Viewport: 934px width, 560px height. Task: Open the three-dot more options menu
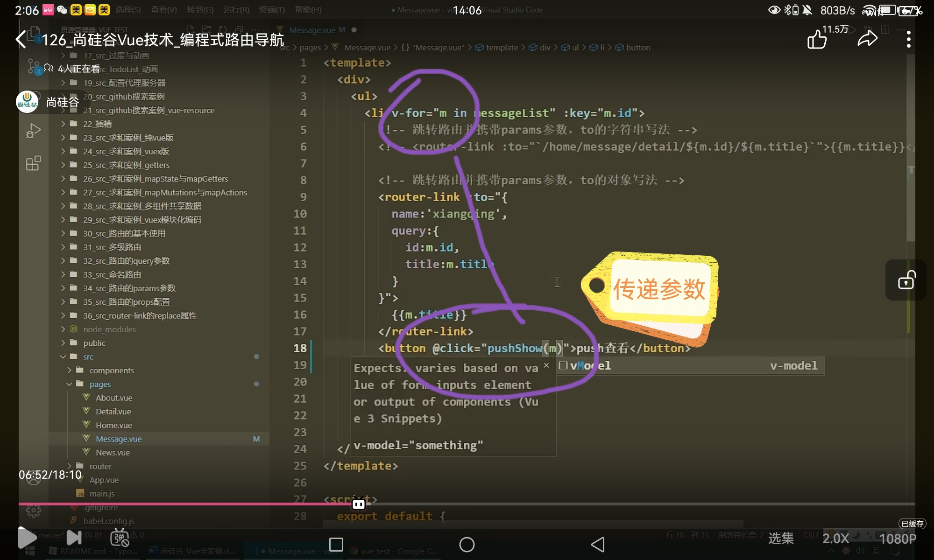(x=908, y=39)
